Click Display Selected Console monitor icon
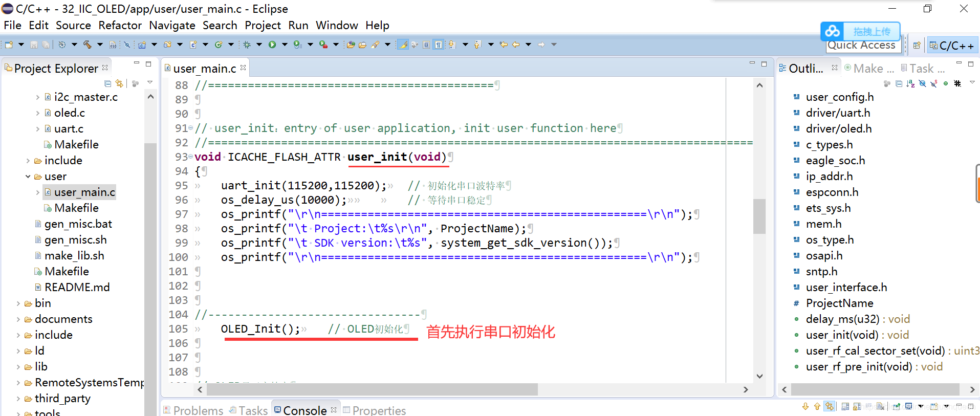 point(908,406)
